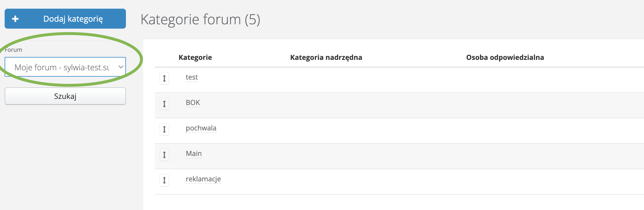Click the reorder arrows icon next to pochwala
The image size is (644, 210).
[164, 129]
